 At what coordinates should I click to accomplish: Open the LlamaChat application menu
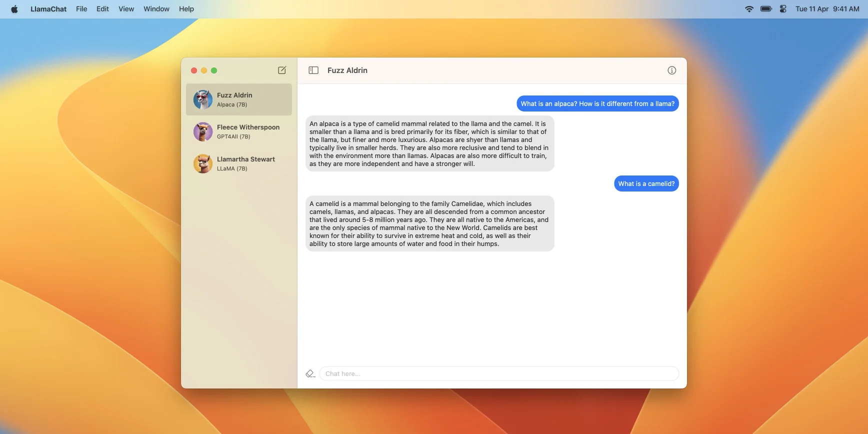(48, 9)
